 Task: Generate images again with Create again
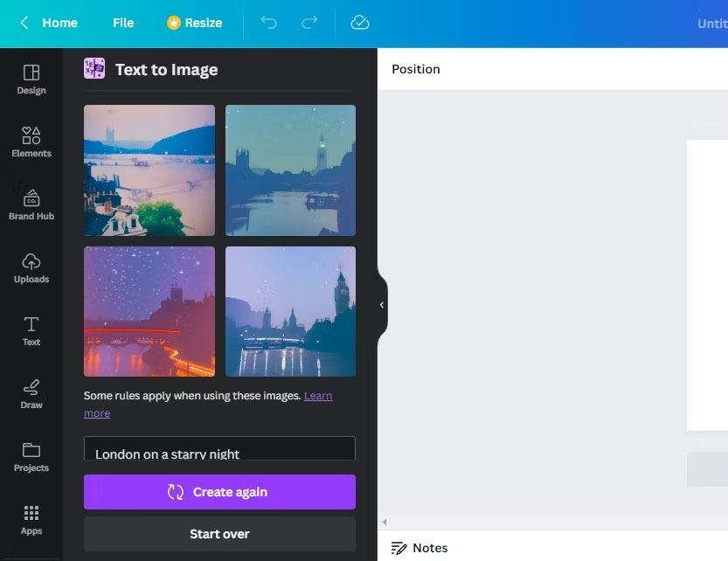[x=218, y=492]
